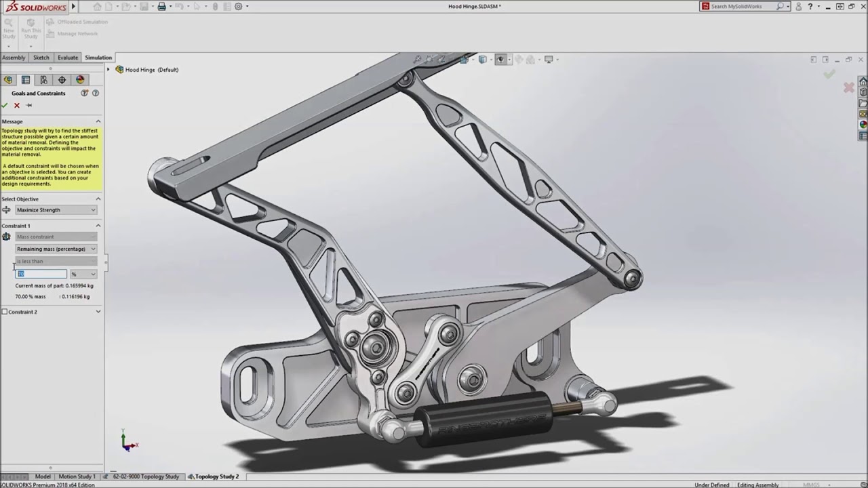Switch to the Evaluate tab

click(68, 58)
